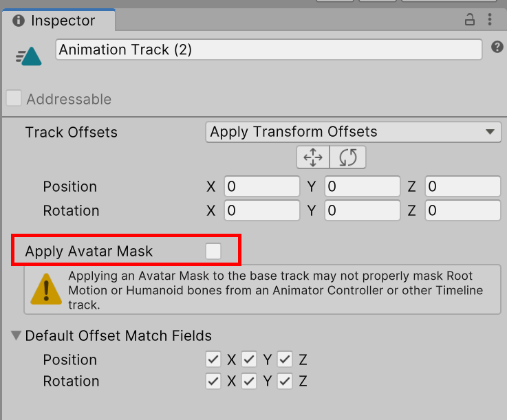Click the Position Z value field
Viewport: 507px width, 420px height.
[x=462, y=186]
